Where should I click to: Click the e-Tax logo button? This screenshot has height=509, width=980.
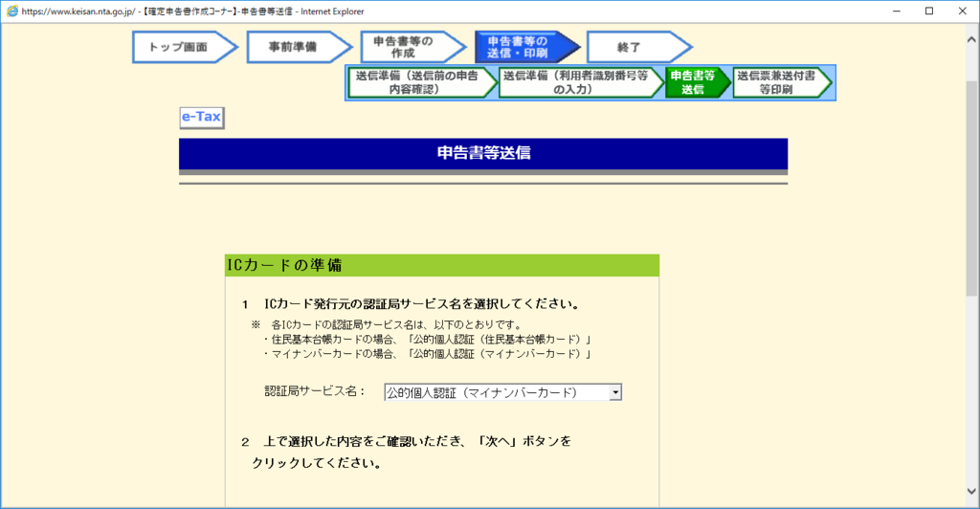pos(201,118)
